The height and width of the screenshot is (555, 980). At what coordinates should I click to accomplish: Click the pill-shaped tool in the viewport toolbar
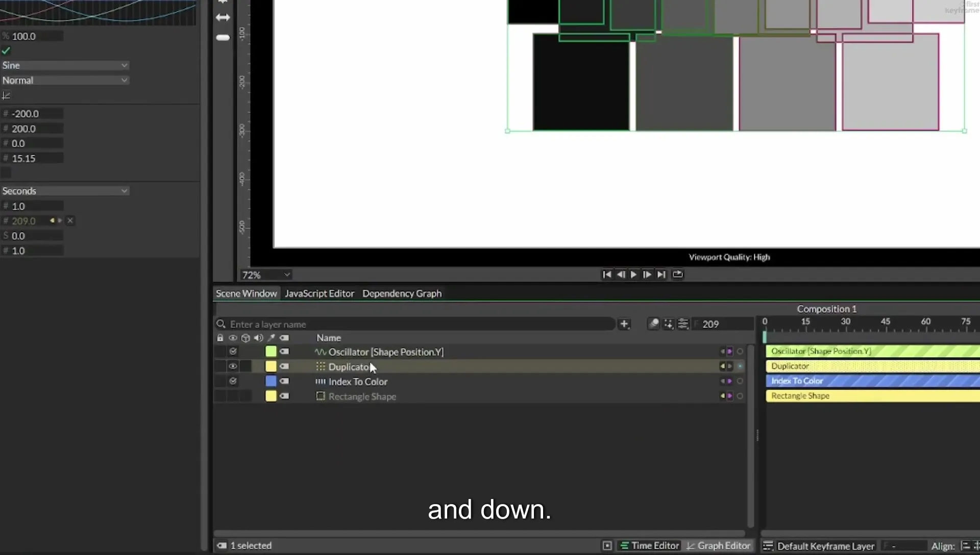coord(223,37)
